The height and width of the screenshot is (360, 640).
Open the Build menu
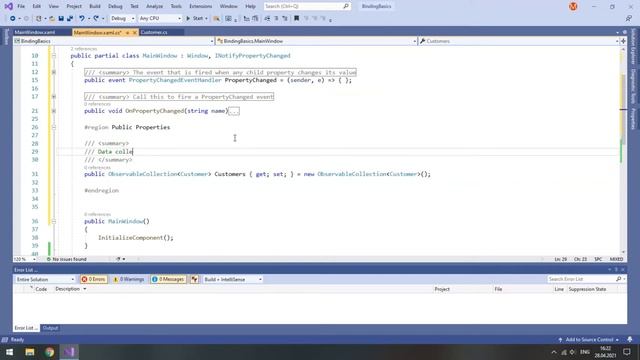click(95, 6)
